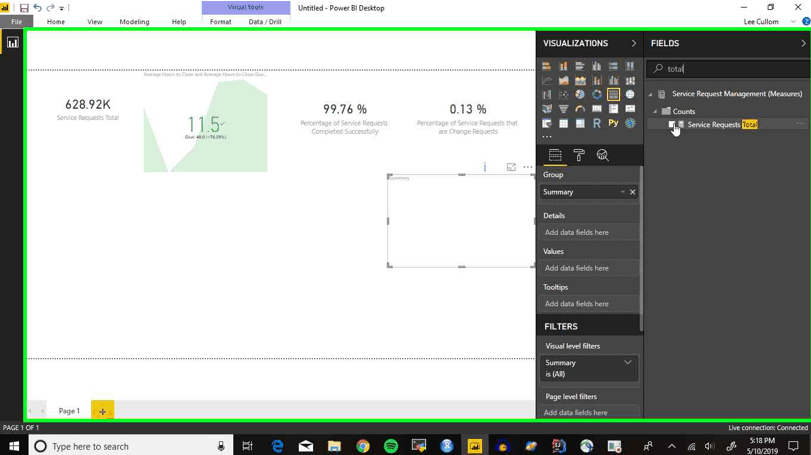Switch to the Home ribbon tab
The height and width of the screenshot is (455, 811).
tap(56, 22)
